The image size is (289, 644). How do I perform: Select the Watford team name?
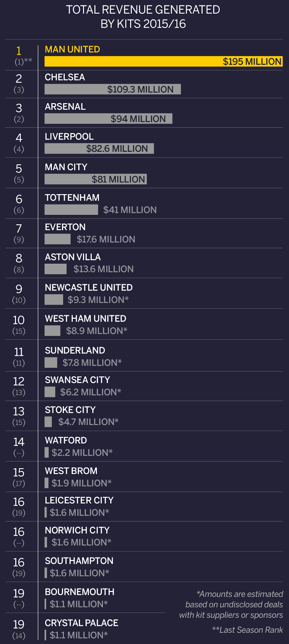pyautogui.click(x=66, y=440)
